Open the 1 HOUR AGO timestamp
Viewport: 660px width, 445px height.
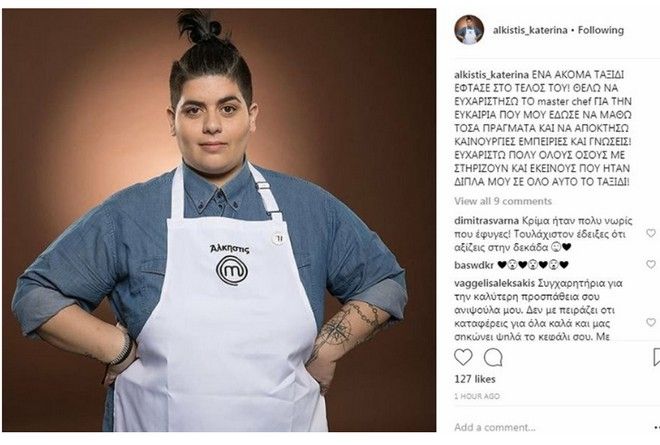coord(477,396)
